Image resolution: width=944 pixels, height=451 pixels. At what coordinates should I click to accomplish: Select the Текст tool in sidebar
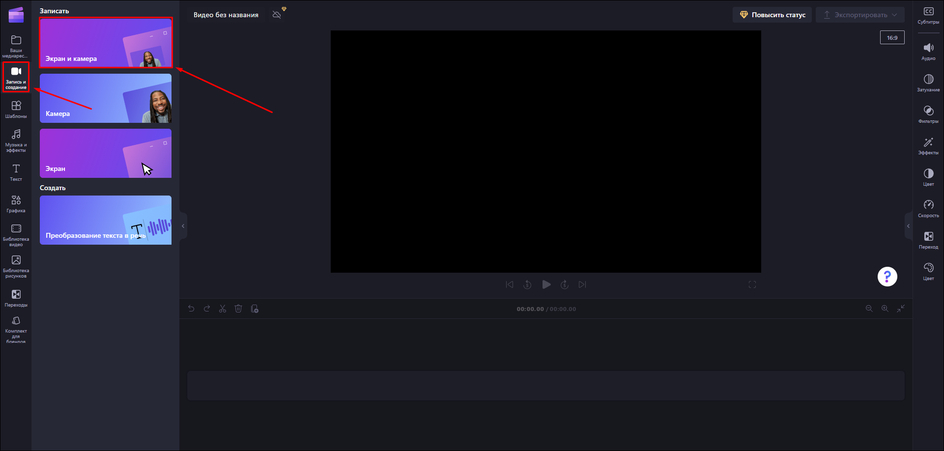tap(16, 172)
